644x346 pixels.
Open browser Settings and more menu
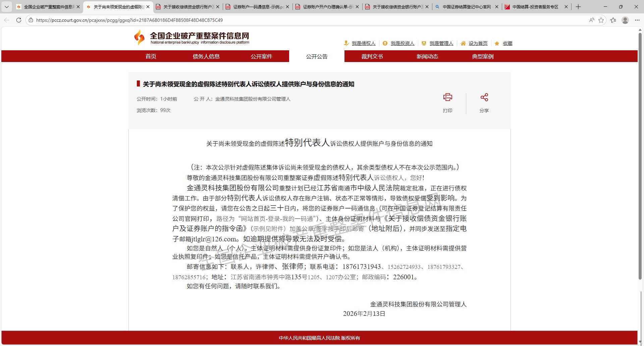pyautogui.click(x=637, y=20)
